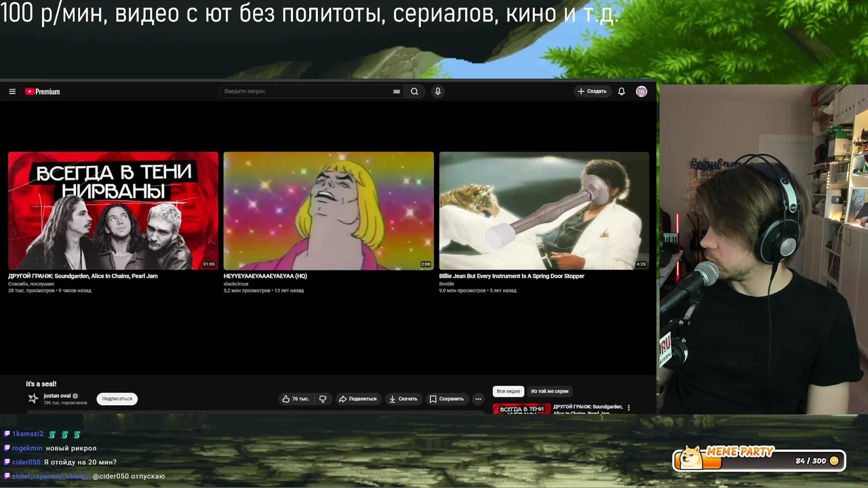The image size is (868, 488).
Task: Click the 'Сохранить' save button
Action: (x=446, y=399)
